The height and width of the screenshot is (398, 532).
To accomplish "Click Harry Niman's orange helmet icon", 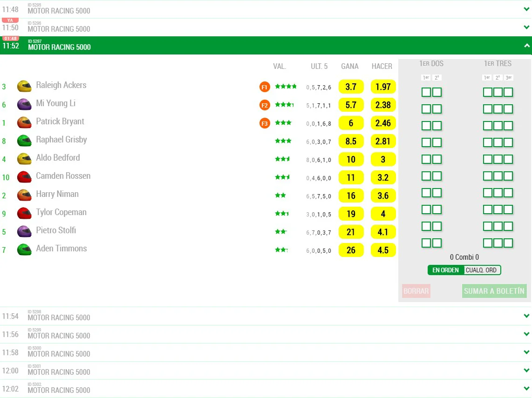I will (24, 195).
